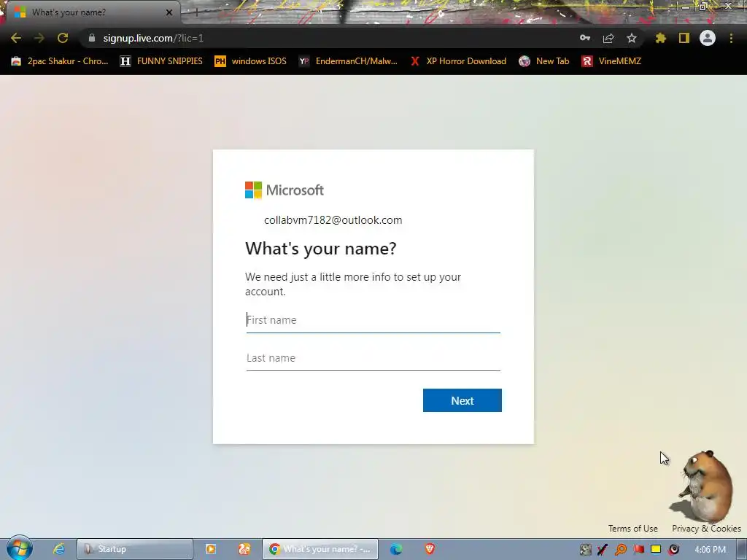
Task: Click the yellow square tray icon
Action: pos(656,549)
